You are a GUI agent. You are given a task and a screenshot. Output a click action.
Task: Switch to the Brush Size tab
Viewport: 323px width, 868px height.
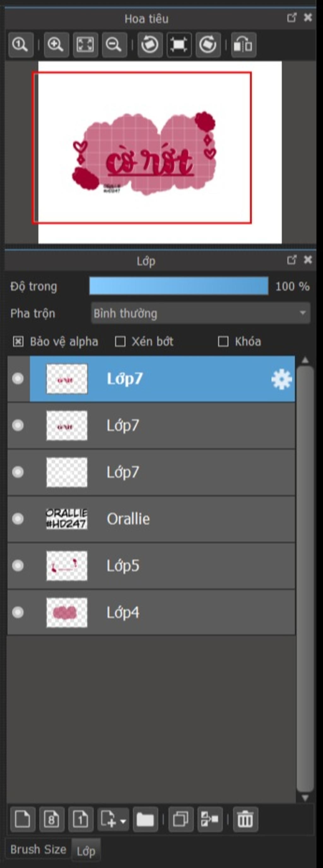(x=38, y=849)
